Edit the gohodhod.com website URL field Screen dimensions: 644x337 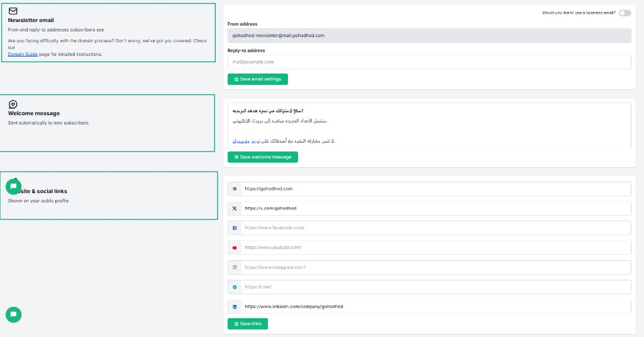point(436,189)
